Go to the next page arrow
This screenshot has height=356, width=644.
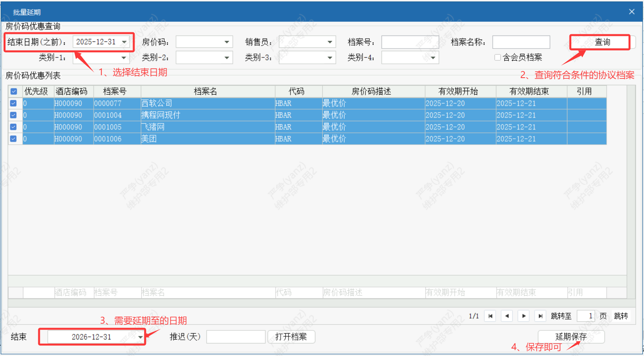(524, 316)
